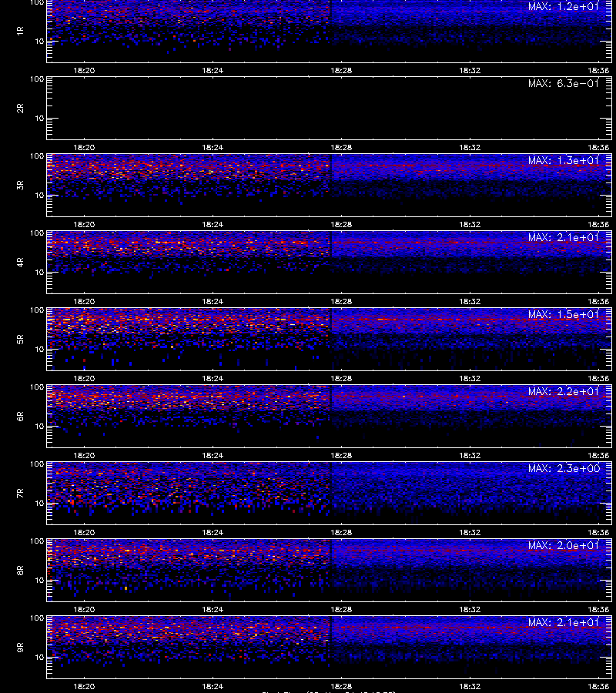Click the 18:24 time label below panel 1R
Image resolution: width=616 pixels, height=693 pixels.
point(213,70)
